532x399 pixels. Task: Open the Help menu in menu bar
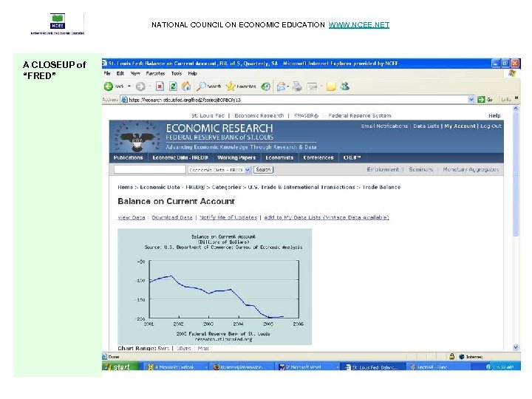(x=192, y=73)
